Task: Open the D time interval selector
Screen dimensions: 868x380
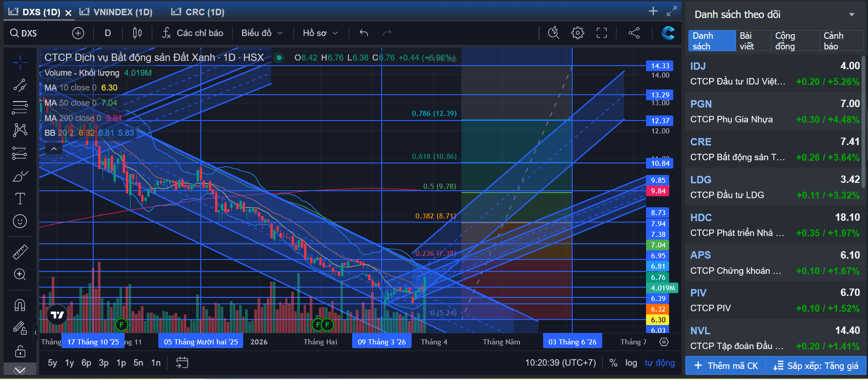Action: pos(108,33)
